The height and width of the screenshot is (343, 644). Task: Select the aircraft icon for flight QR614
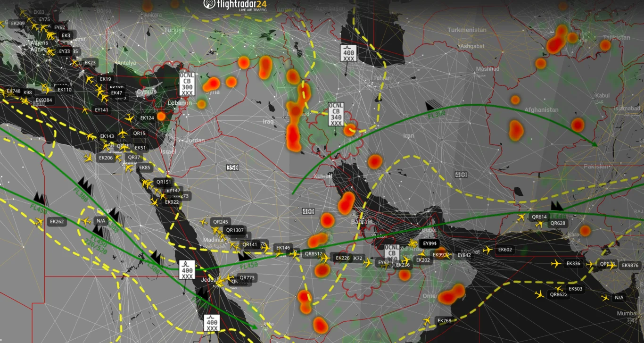521,218
